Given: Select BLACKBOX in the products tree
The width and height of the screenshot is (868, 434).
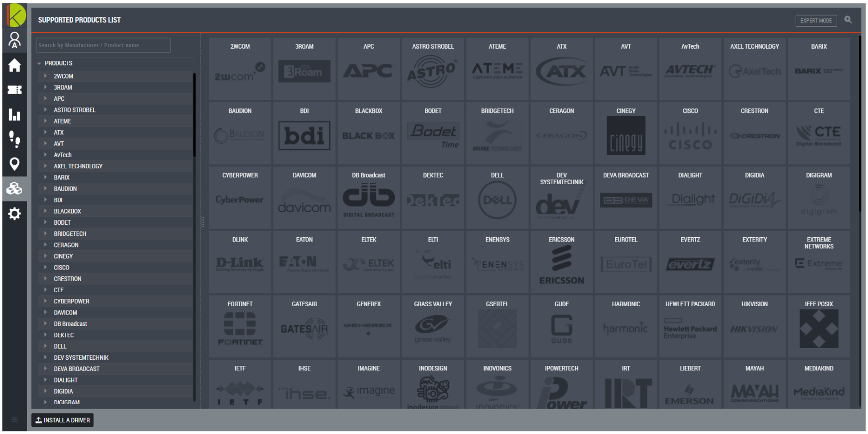Looking at the screenshot, I should 67,211.
